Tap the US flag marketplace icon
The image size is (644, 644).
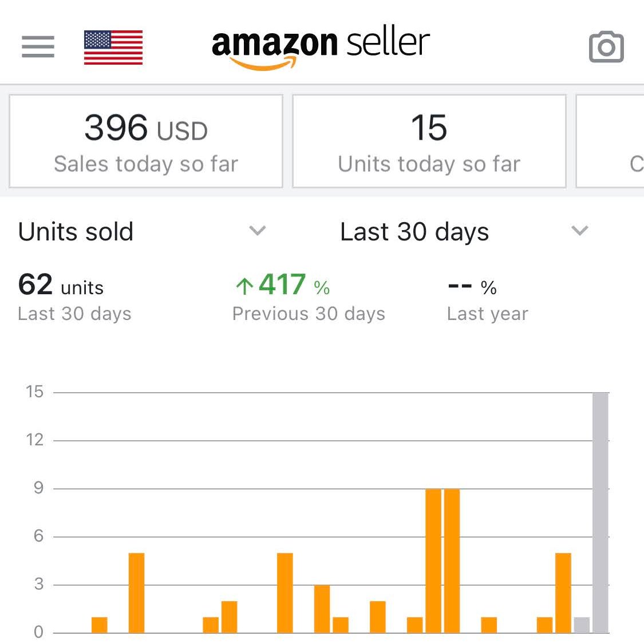[x=113, y=48]
